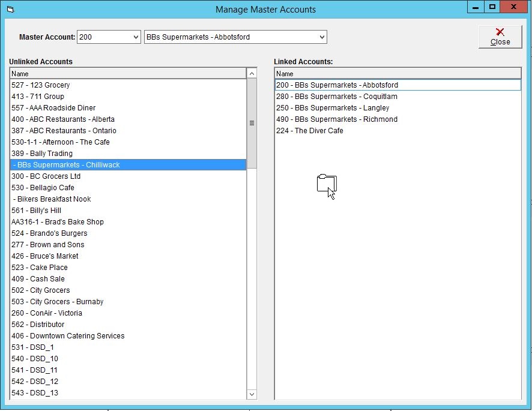Select 527 - 123 Grocery

pos(128,85)
